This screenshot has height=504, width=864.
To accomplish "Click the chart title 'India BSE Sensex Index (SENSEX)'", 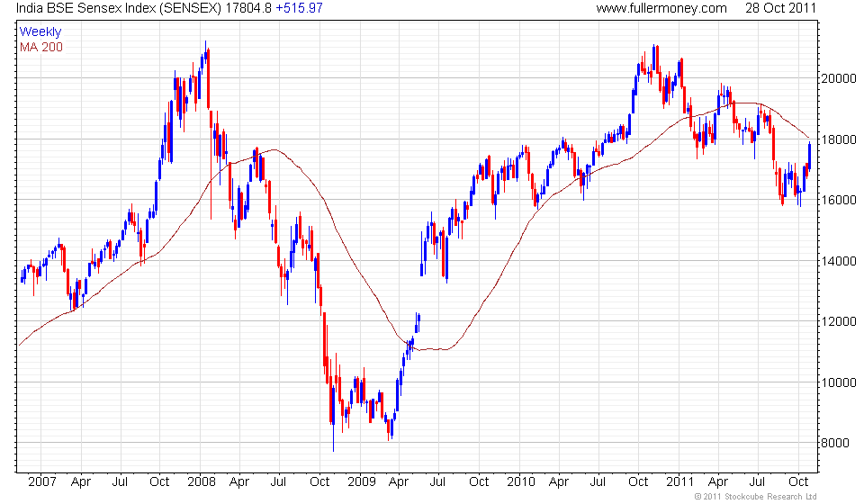I will pyautogui.click(x=119, y=8).
